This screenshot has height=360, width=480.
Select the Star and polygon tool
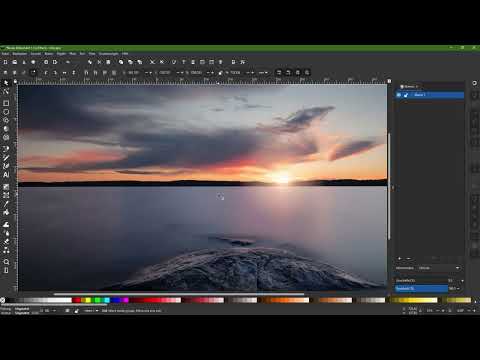pos(6,120)
